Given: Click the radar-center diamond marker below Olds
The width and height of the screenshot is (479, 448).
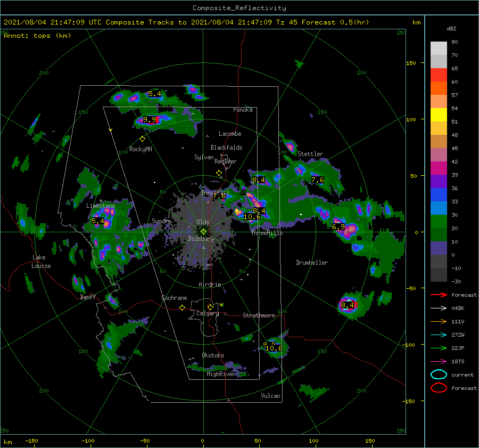Looking at the screenshot, I should coord(203,232).
